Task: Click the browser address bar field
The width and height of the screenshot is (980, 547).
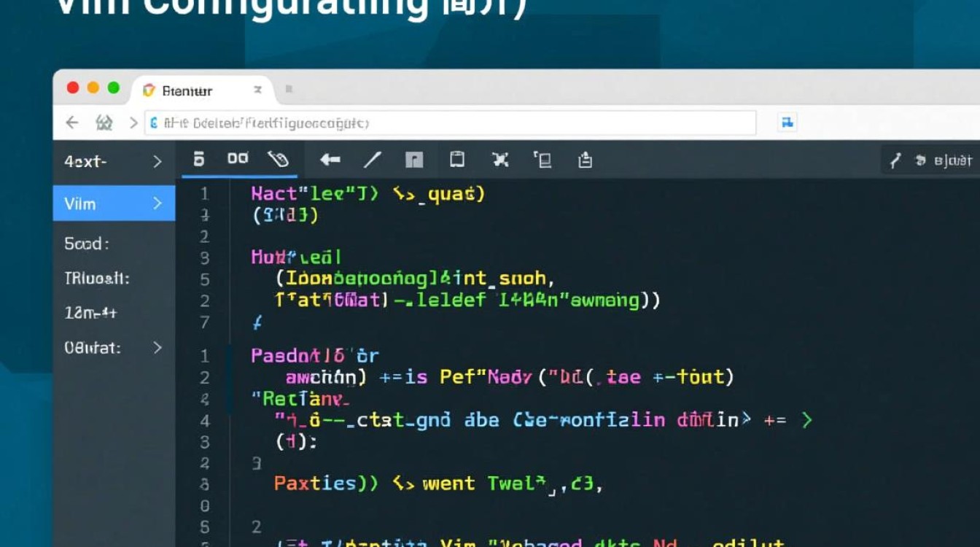Action: pyautogui.click(x=452, y=123)
